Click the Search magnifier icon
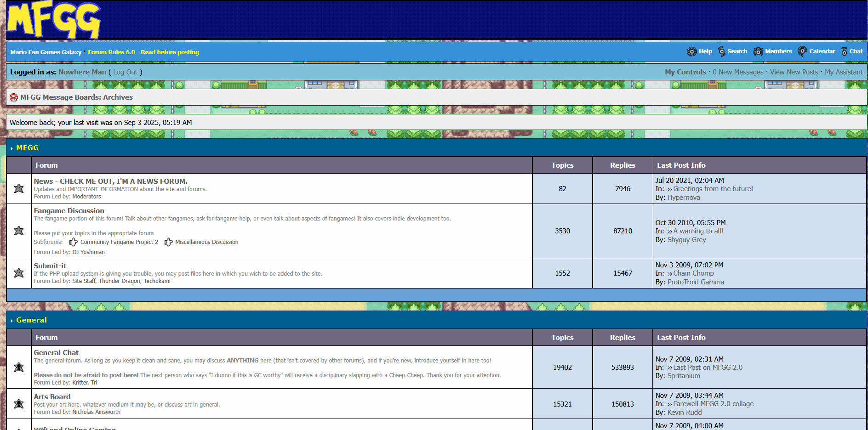 coord(722,51)
